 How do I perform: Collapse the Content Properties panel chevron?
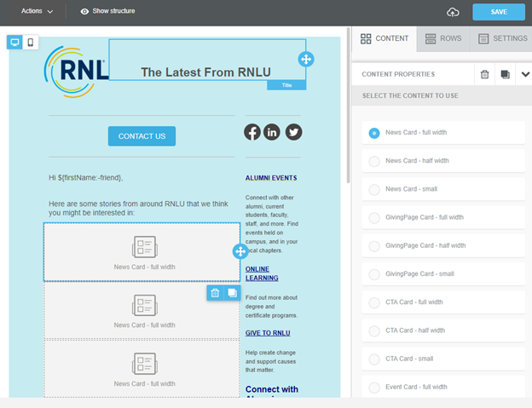[525, 74]
